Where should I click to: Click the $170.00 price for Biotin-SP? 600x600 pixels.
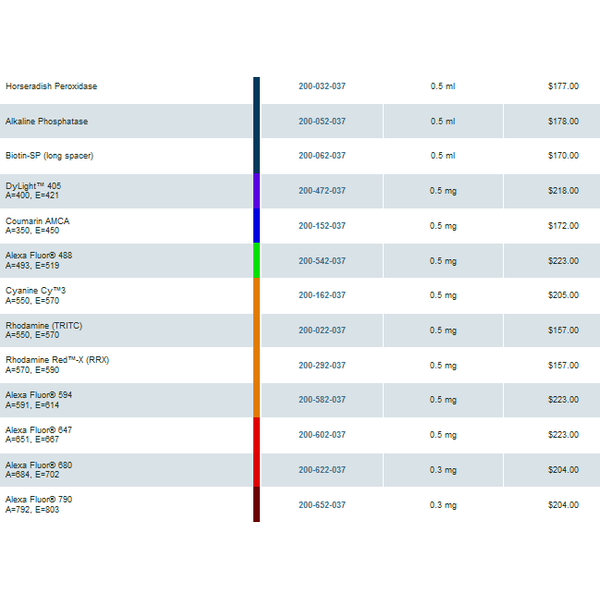click(x=563, y=156)
